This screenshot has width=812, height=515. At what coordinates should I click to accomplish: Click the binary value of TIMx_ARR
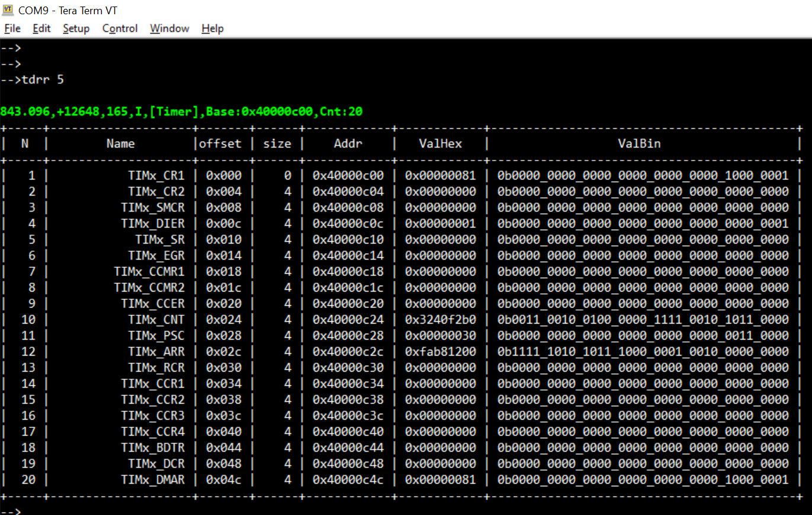click(643, 351)
